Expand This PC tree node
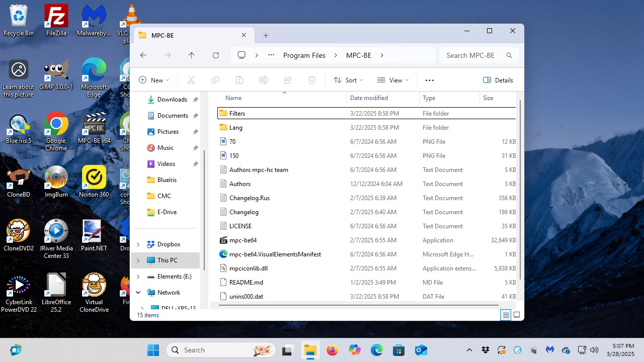This screenshot has width=644, height=362. pos(138,260)
